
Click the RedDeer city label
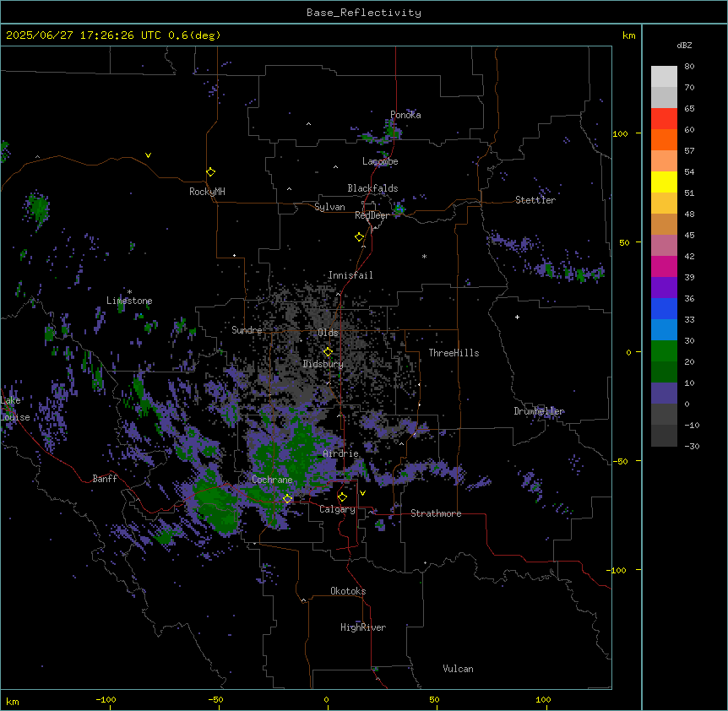pos(372,215)
